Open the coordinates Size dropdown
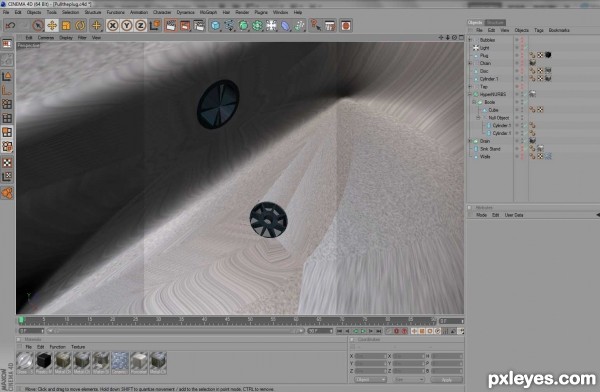 (x=409, y=379)
